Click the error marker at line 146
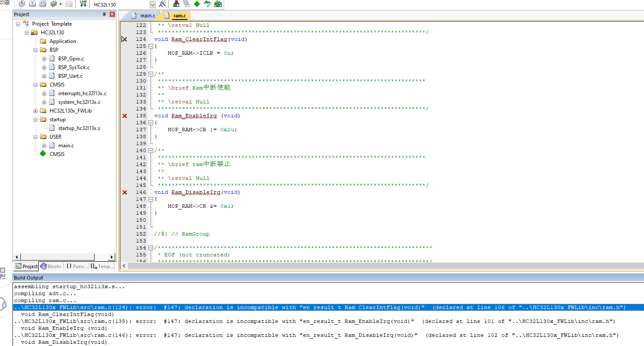Image resolution: width=644 pixels, height=346 pixels. point(124,192)
